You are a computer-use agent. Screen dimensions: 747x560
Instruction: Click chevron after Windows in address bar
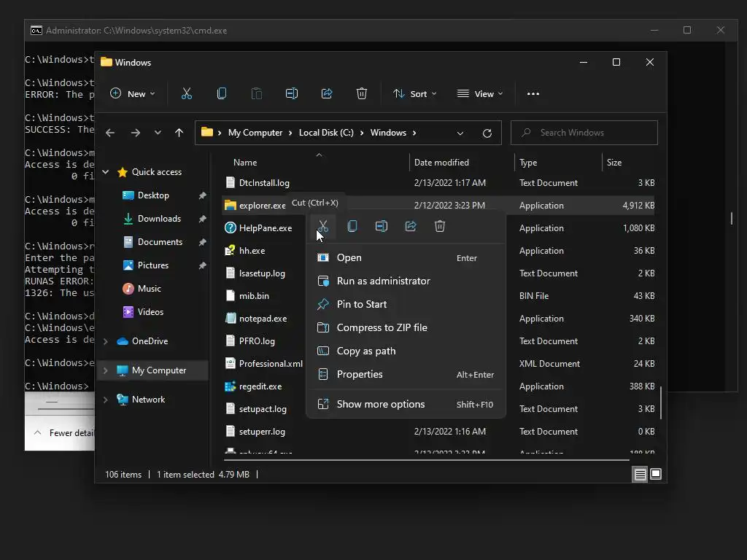(x=414, y=133)
